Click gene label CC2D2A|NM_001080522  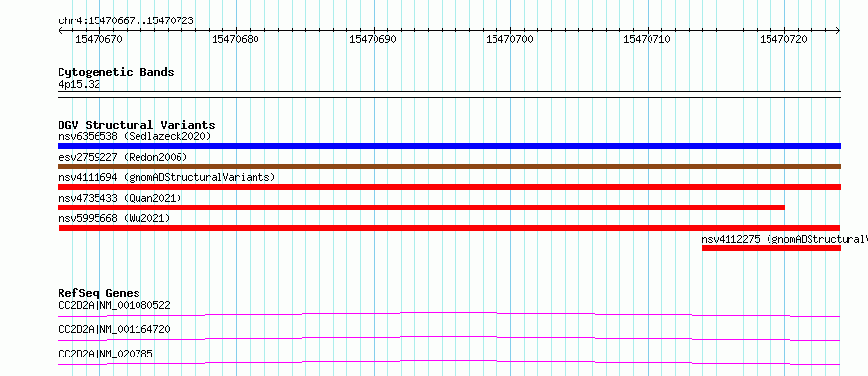114,305
